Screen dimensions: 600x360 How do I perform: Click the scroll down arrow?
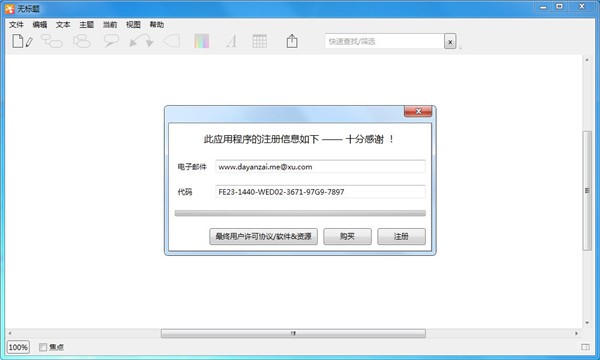tap(587, 323)
